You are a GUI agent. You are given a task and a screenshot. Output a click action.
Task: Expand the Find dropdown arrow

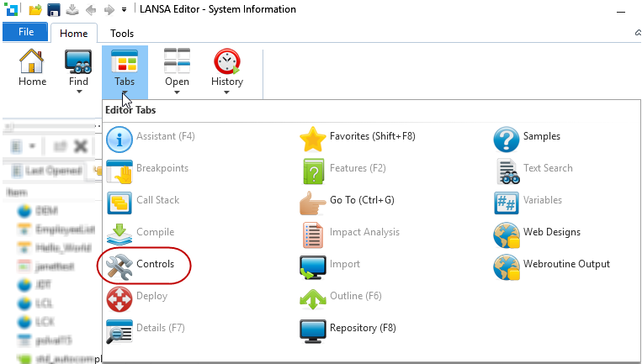coord(79,92)
